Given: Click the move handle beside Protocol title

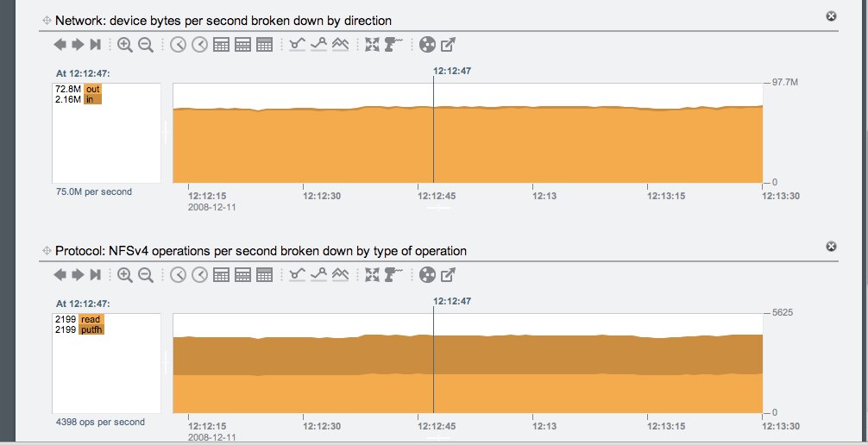Looking at the screenshot, I should pyautogui.click(x=46, y=251).
